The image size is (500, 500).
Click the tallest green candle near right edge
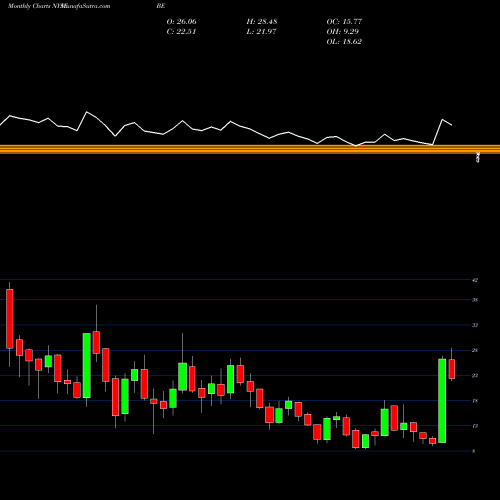click(x=442, y=401)
